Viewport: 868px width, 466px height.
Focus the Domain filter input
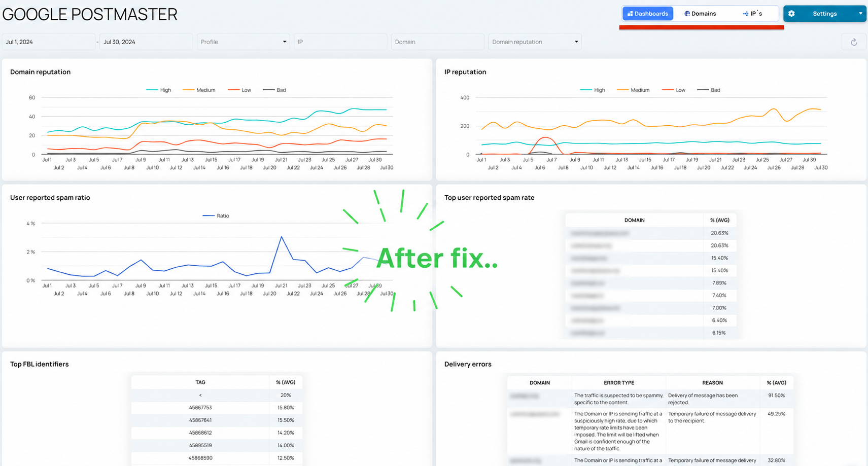click(437, 42)
